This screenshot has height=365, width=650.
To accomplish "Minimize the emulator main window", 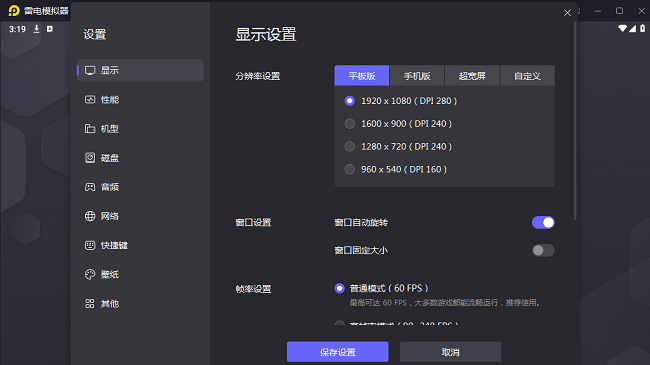I will coord(598,11).
